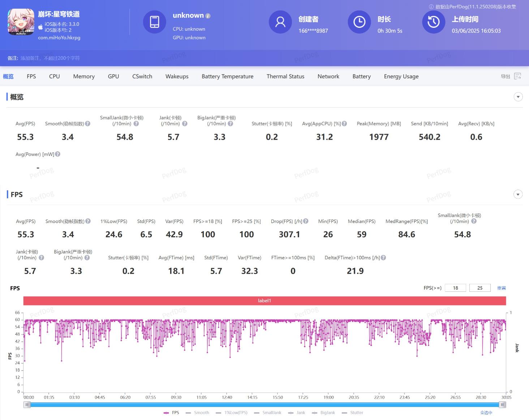Open the CSwitch tab
Screen dimensions: 529x420
pyautogui.click(x=142, y=76)
